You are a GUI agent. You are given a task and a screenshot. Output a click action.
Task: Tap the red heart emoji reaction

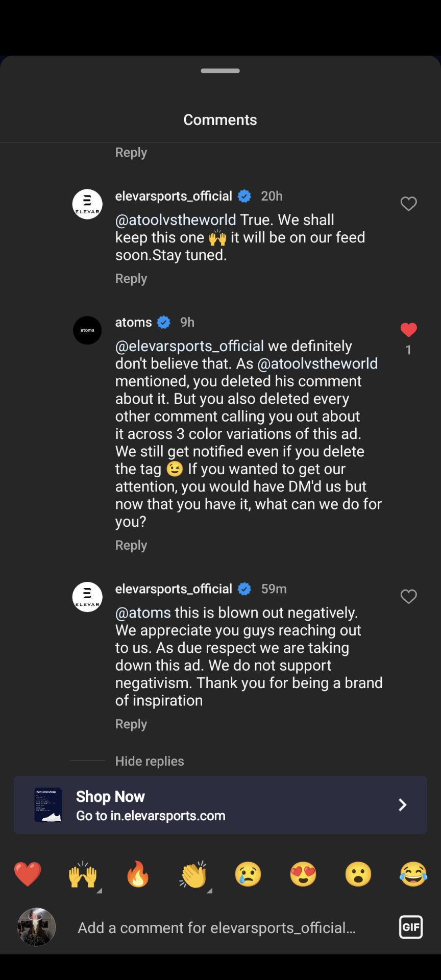click(x=28, y=874)
